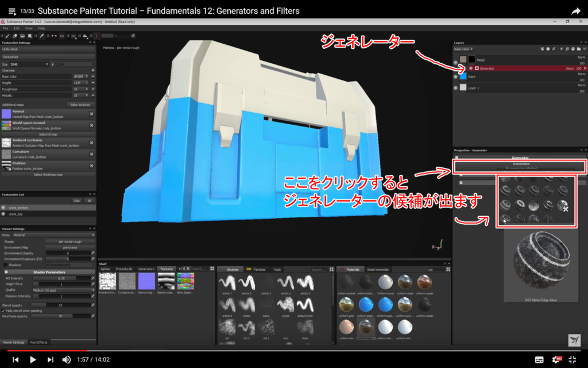Toggle the symmetry mirror icon
The height and width of the screenshot is (368, 588).
tap(54, 36)
